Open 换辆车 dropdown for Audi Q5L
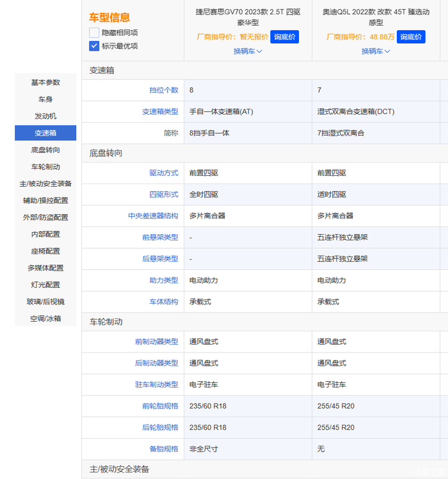Viewport: 448px width, 479px height. [376, 51]
